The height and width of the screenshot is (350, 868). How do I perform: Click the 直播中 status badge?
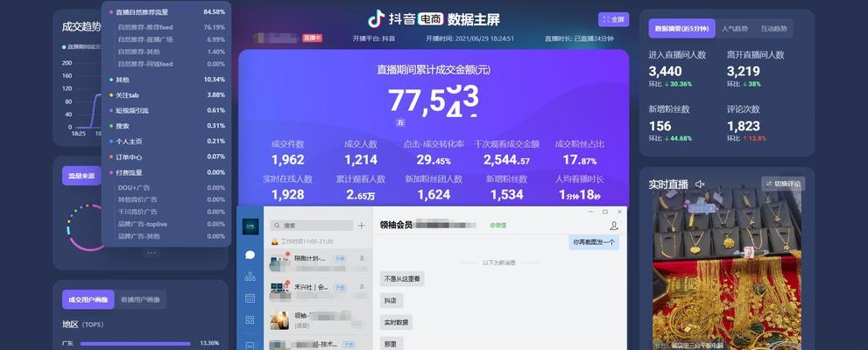point(312,38)
